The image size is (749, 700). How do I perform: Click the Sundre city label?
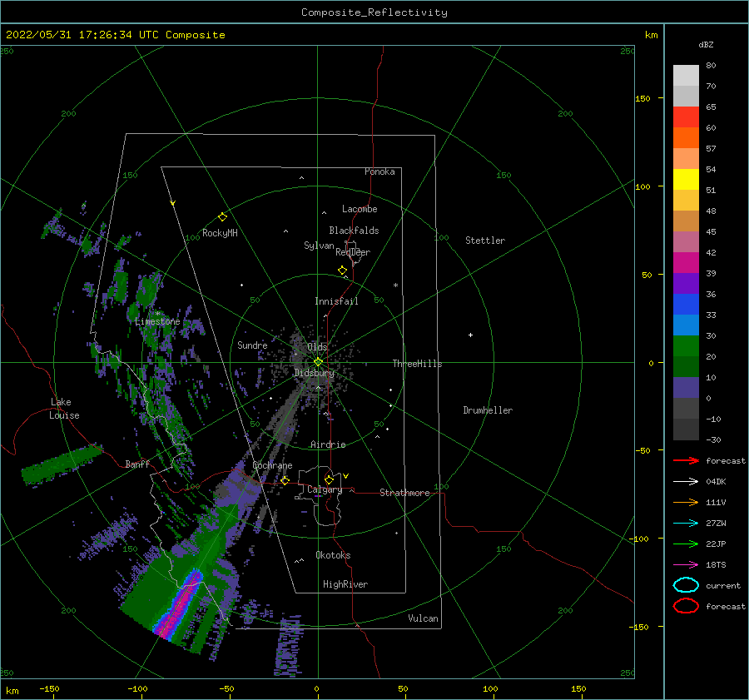pyautogui.click(x=252, y=345)
